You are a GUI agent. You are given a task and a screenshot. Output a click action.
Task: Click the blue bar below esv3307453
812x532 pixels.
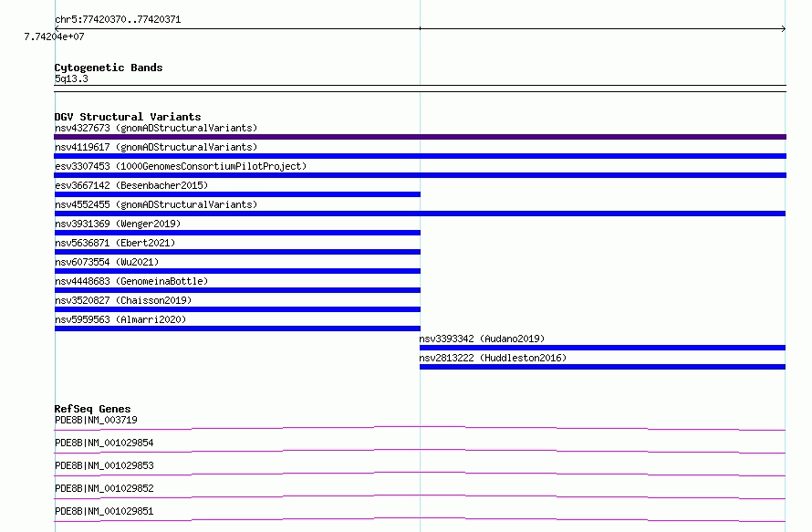(x=420, y=175)
